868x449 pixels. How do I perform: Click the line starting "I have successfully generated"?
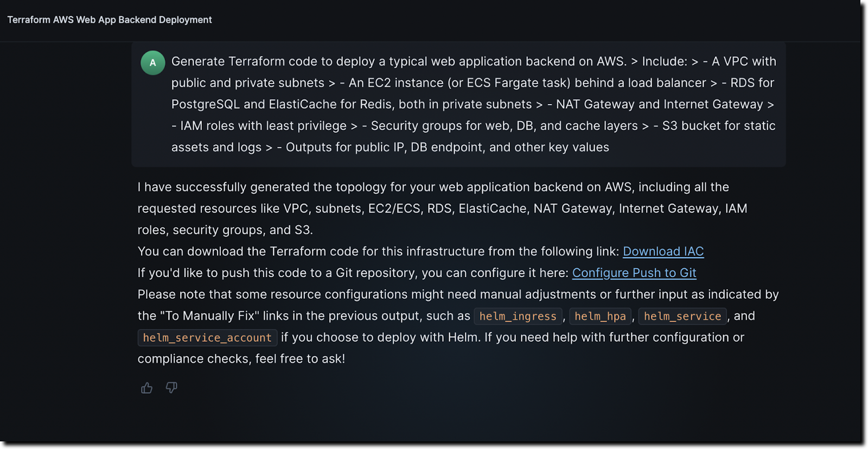click(433, 187)
